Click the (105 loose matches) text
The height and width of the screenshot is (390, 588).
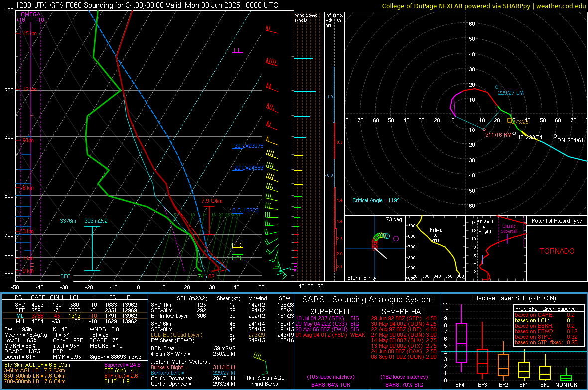[331, 377]
